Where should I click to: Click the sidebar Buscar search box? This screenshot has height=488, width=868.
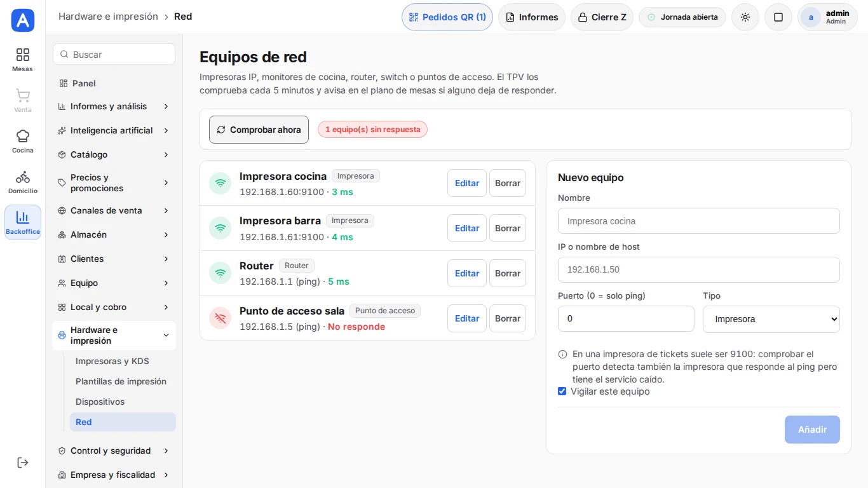(x=114, y=54)
